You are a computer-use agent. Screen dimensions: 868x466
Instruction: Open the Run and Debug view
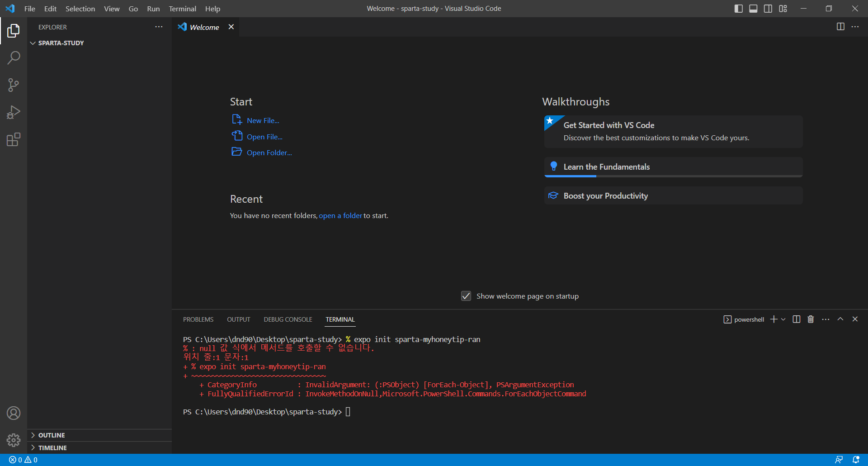[14, 112]
